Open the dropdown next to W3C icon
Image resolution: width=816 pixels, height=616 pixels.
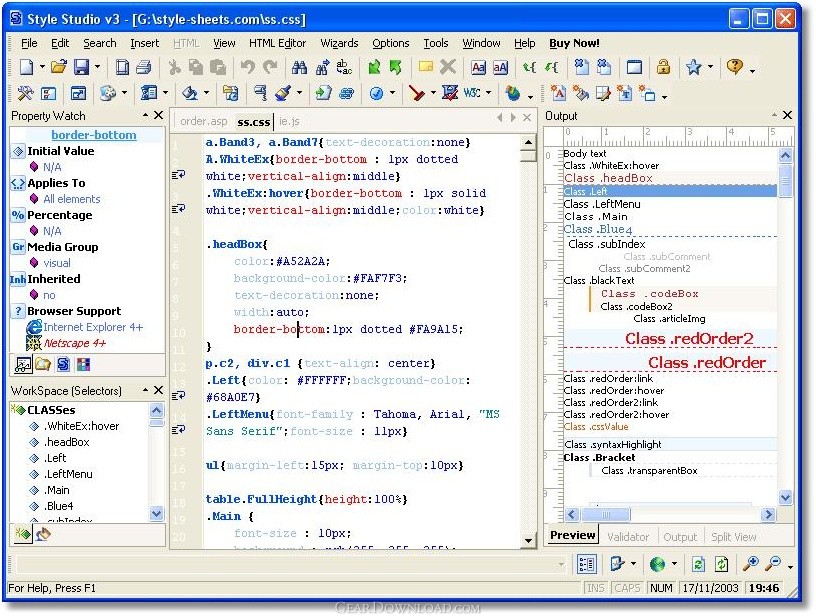(489, 94)
